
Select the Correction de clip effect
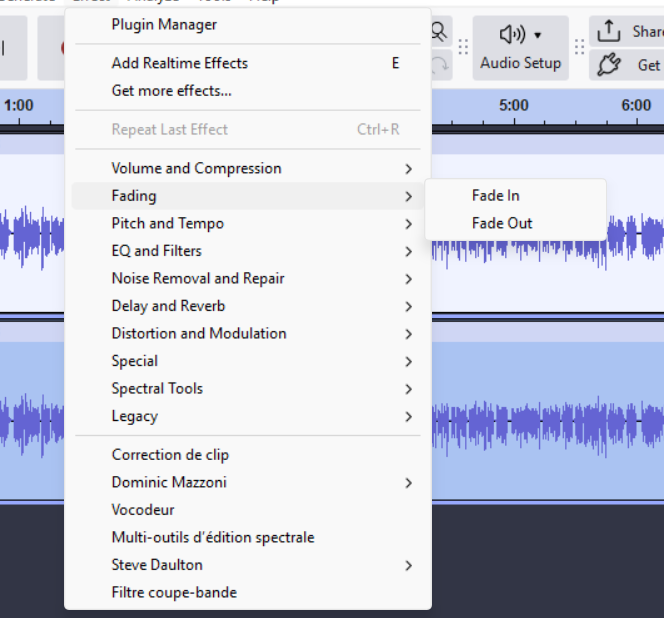click(x=170, y=455)
